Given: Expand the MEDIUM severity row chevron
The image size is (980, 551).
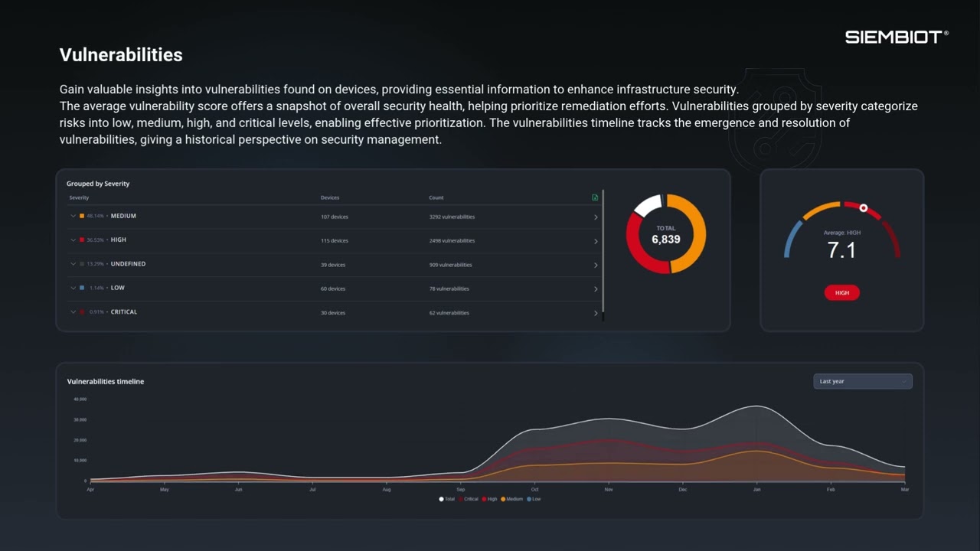Looking at the screenshot, I should tap(73, 217).
